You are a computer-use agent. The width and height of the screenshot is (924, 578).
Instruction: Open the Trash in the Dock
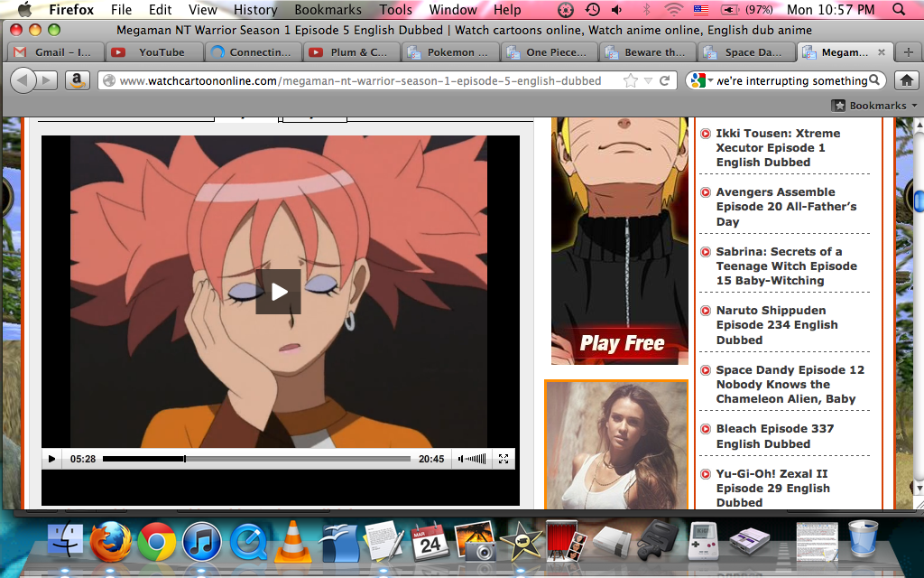[x=864, y=539]
